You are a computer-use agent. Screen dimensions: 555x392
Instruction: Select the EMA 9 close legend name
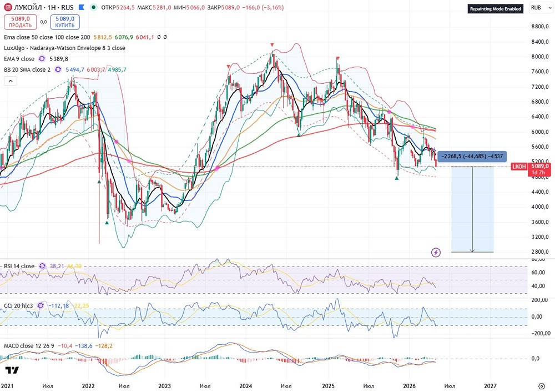[x=19, y=59]
